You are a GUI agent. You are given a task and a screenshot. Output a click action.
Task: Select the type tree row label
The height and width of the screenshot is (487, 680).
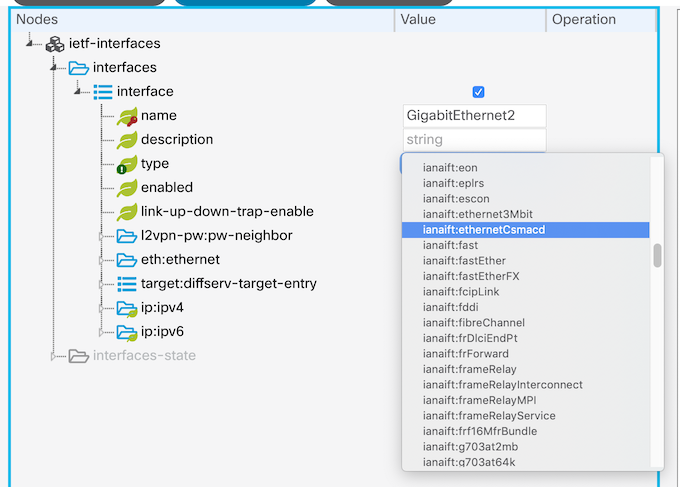(155, 164)
